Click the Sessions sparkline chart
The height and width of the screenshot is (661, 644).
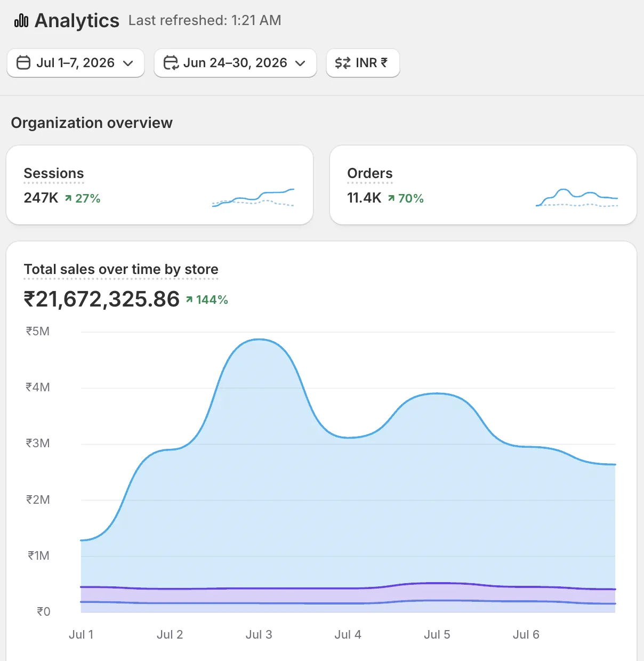click(x=253, y=198)
